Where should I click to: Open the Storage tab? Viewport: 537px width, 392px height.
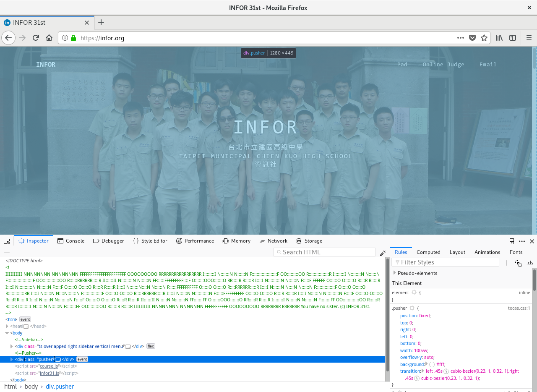(x=309, y=241)
